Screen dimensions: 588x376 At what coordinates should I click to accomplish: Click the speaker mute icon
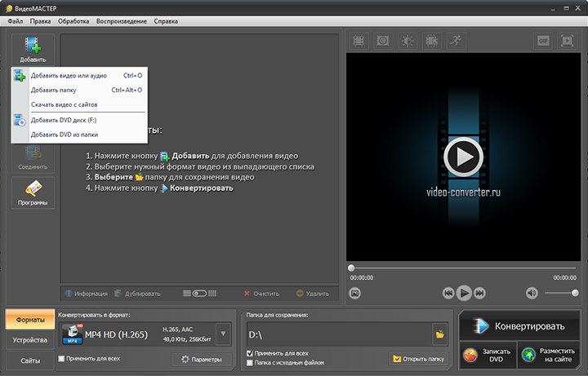[x=532, y=293]
